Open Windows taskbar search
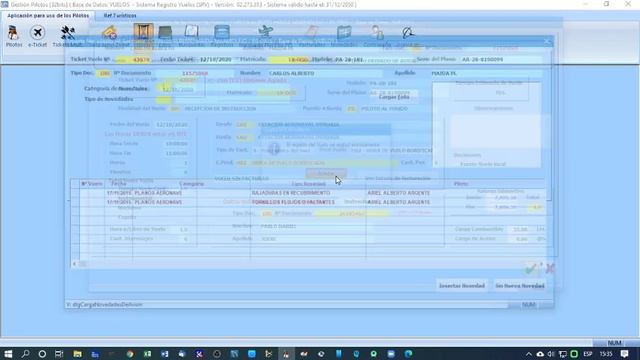The height and width of the screenshot is (360, 640). [x=25, y=354]
